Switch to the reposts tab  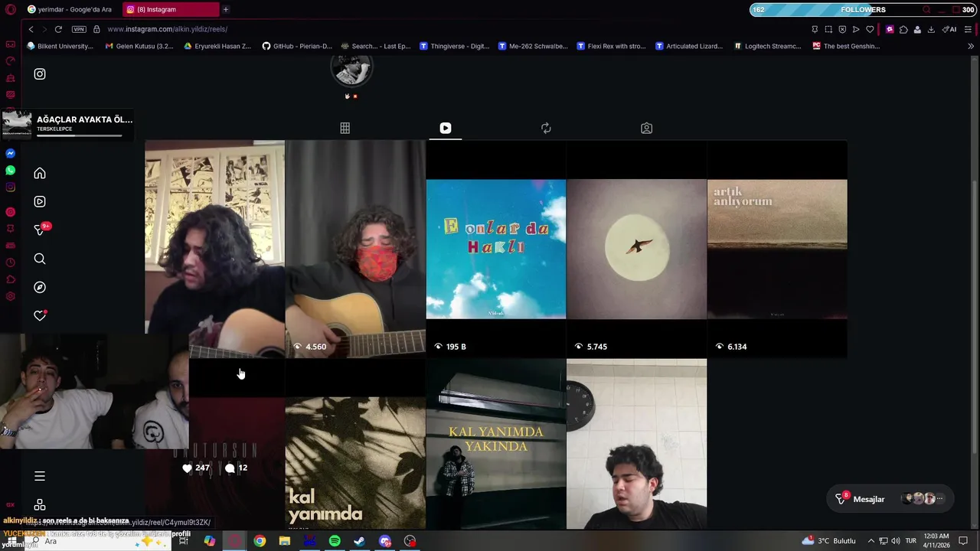(x=546, y=128)
